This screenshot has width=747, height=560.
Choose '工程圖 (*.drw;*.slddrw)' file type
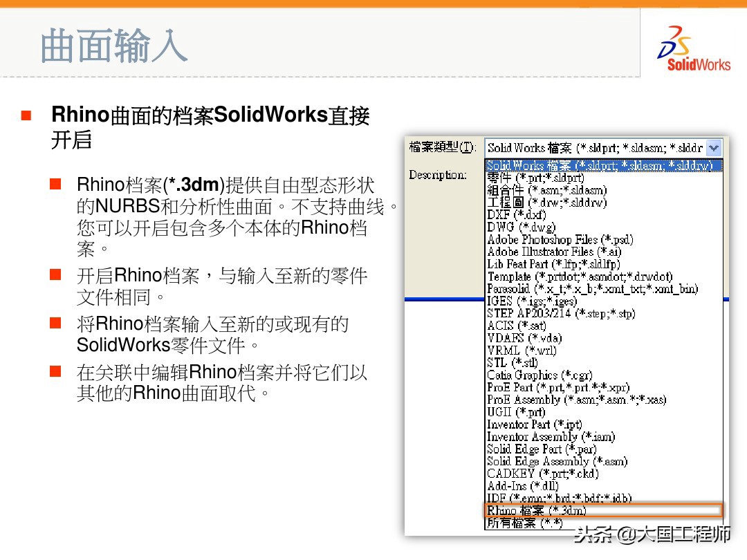(604, 203)
